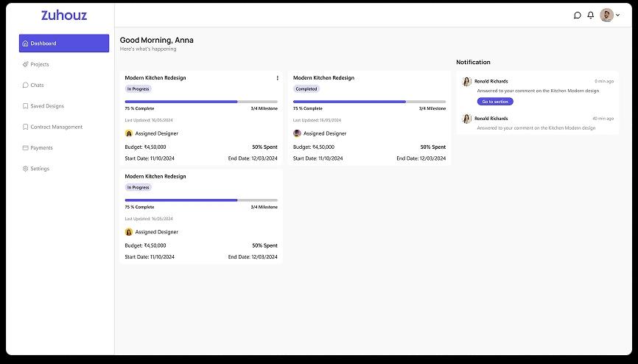Click the user profile avatar in header
The height and width of the screenshot is (364, 638).
point(606,15)
